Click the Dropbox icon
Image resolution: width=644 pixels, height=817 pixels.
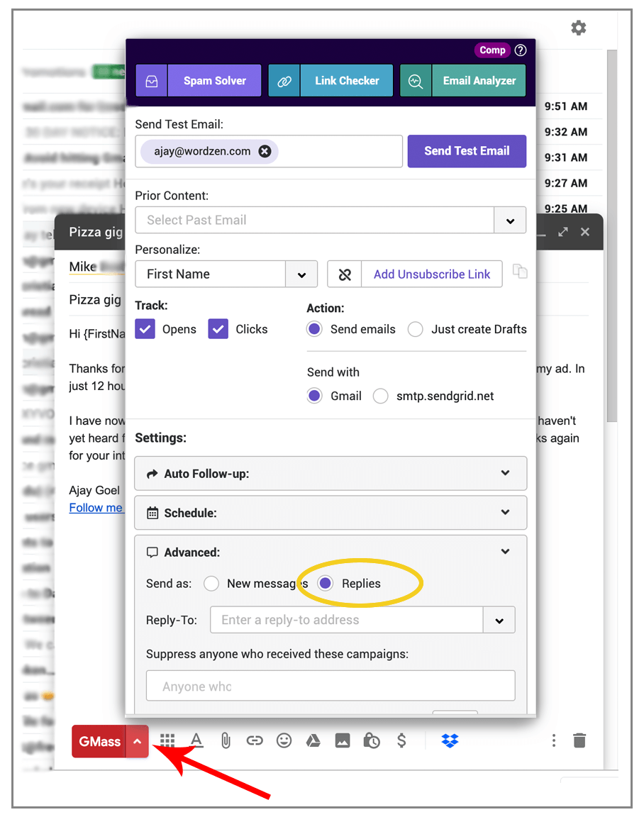click(450, 740)
